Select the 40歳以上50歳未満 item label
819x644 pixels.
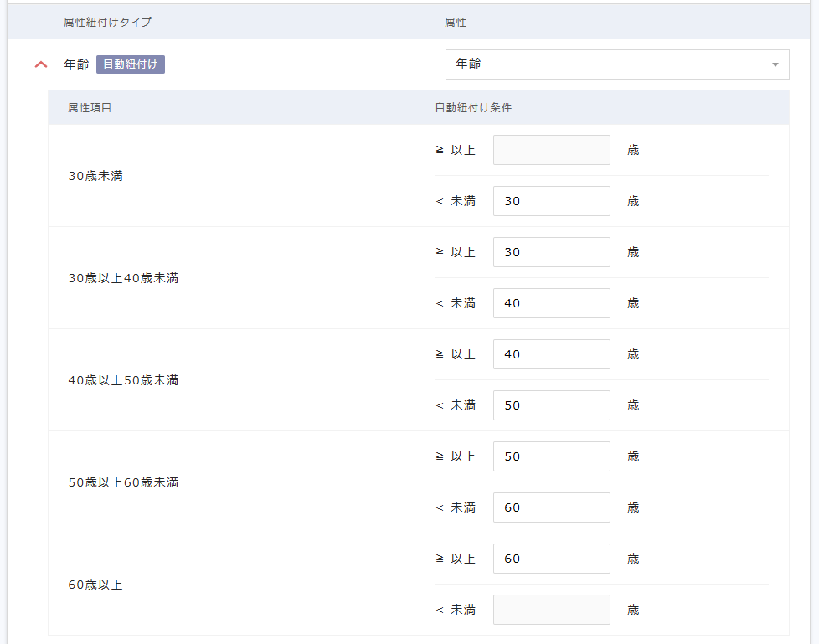pos(123,380)
